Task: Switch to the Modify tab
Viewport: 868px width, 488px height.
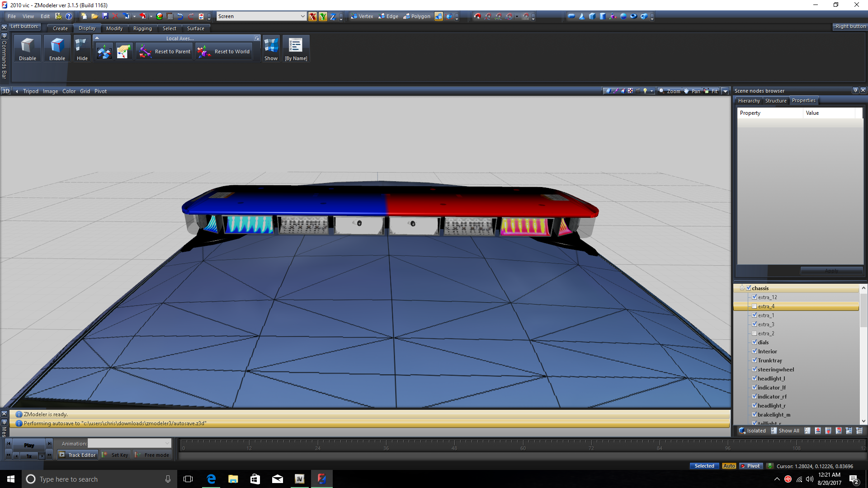Action: pyautogui.click(x=114, y=28)
